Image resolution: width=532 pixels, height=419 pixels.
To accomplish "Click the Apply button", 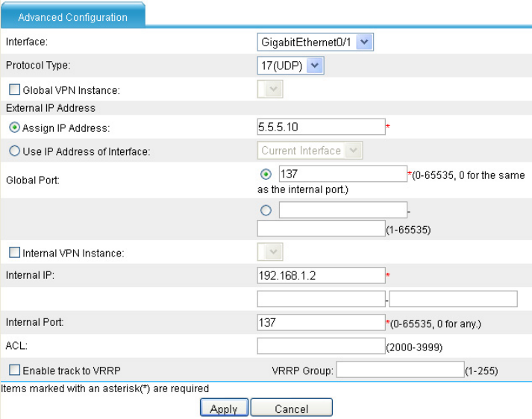I will 224,408.
